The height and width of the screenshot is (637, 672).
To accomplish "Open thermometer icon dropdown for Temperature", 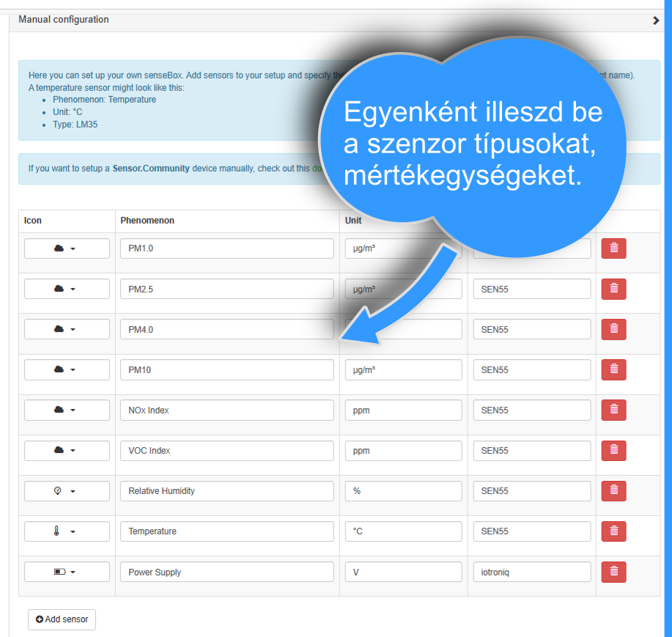I will tap(67, 531).
